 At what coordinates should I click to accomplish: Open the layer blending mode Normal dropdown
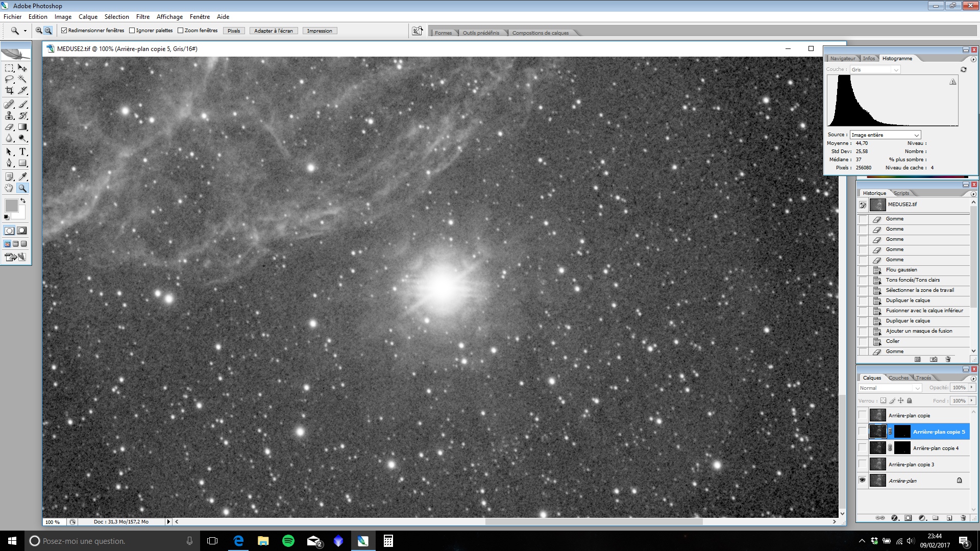click(890, 388)
